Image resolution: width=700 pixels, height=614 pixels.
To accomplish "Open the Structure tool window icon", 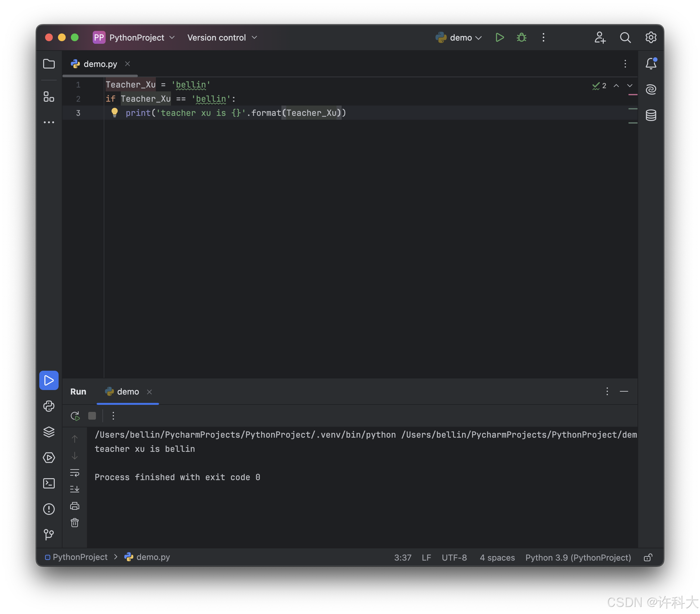I will coord(49,97).
